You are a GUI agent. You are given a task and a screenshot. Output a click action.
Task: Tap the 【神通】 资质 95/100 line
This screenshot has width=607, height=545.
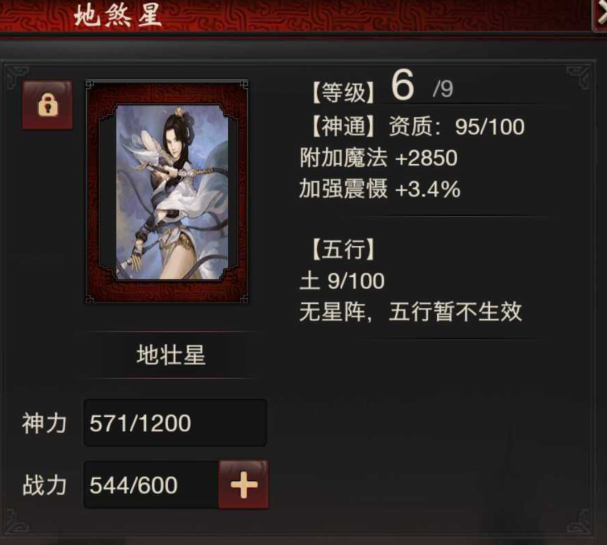418,127
